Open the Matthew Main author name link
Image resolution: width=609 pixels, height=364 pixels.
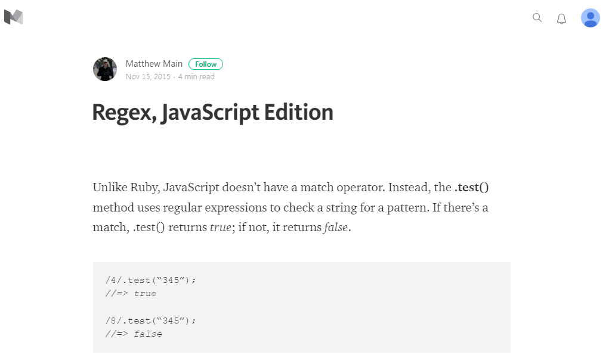click(154, 64)
